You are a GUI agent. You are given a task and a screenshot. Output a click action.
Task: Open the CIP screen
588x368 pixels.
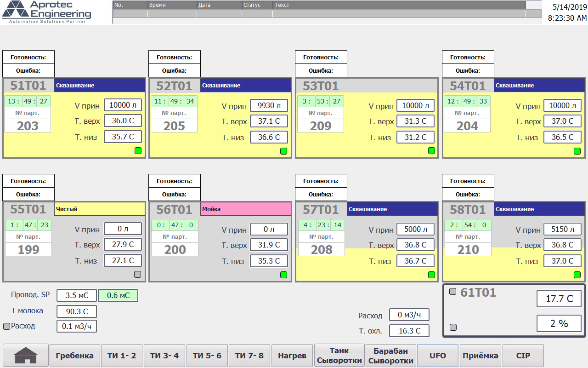click(x=523, y=356)
